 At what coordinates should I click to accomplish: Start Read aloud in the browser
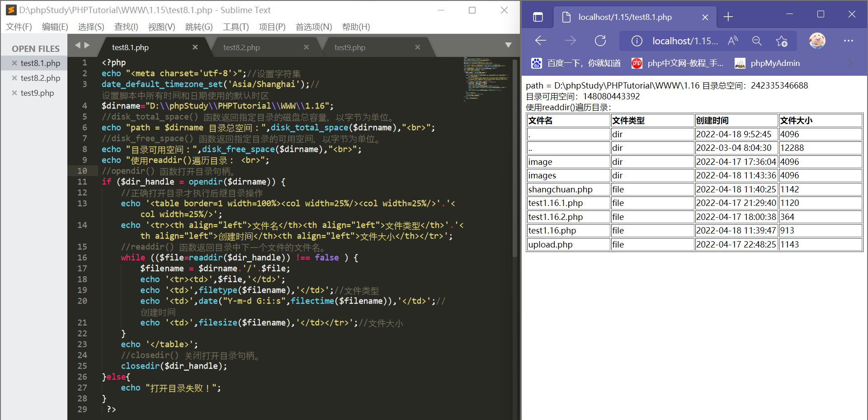pyautogui.click(x=733, y=41)
